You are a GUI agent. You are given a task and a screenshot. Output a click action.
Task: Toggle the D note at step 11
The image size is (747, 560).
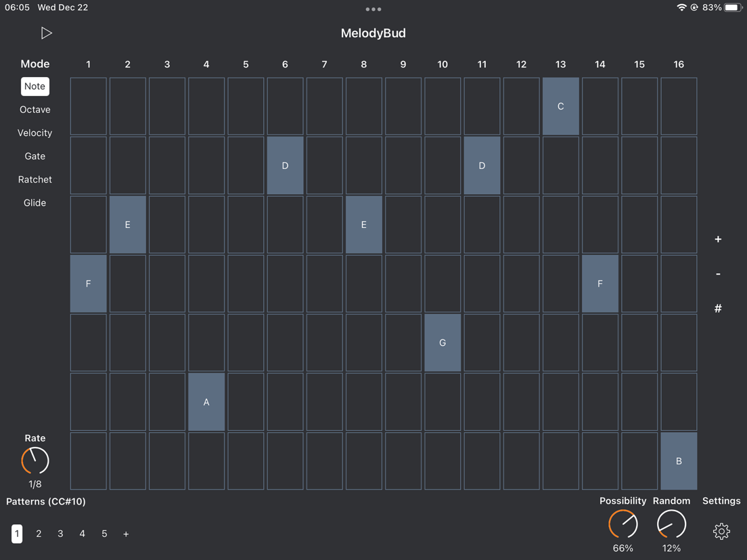pos(482,165)
